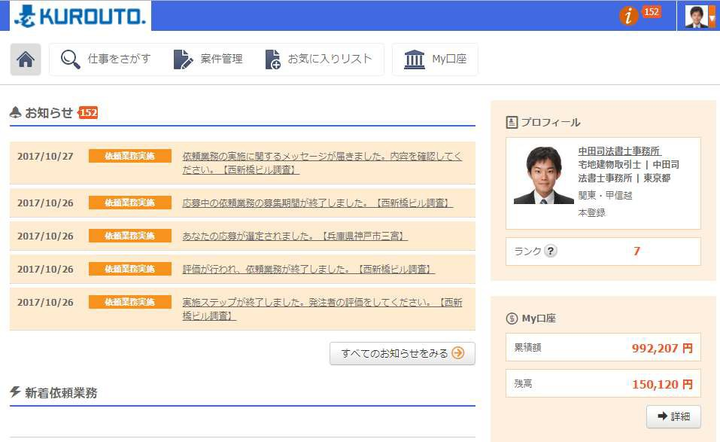The width and height of the screenshot is (720, 442).
Task: Click the lightning icon beside 新着依頼業務
Action: (x=15, y=392)
